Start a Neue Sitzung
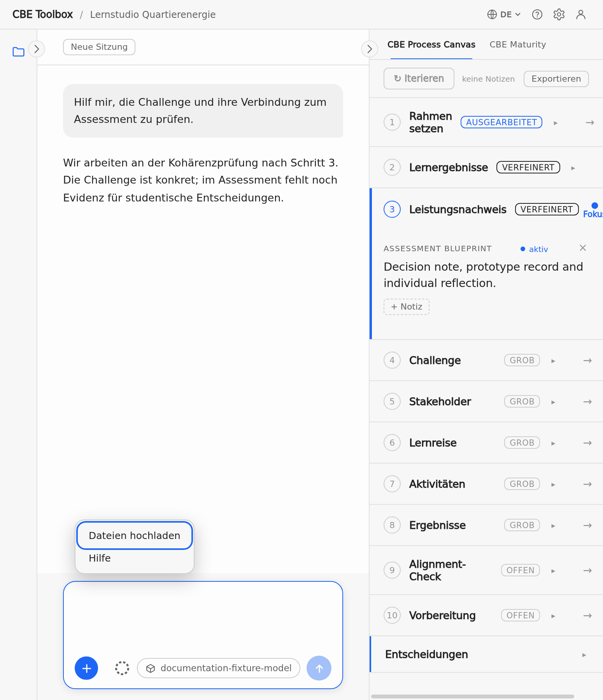 99,47
